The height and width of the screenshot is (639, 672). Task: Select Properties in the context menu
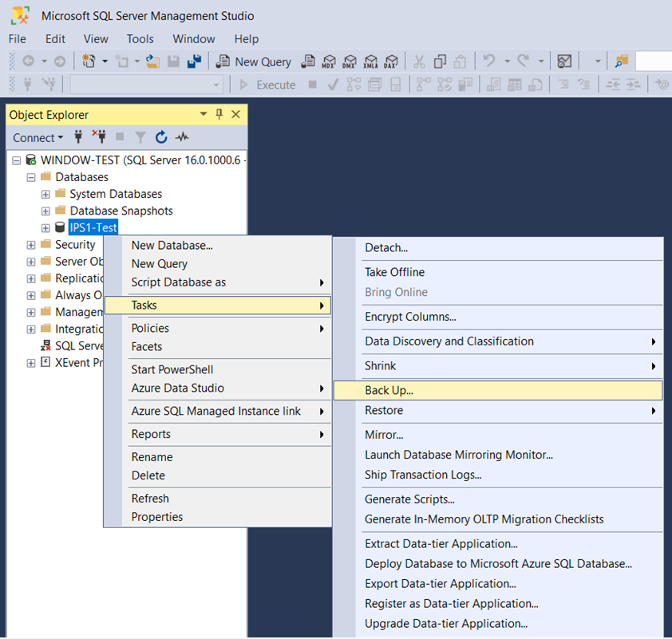[157, 517]
